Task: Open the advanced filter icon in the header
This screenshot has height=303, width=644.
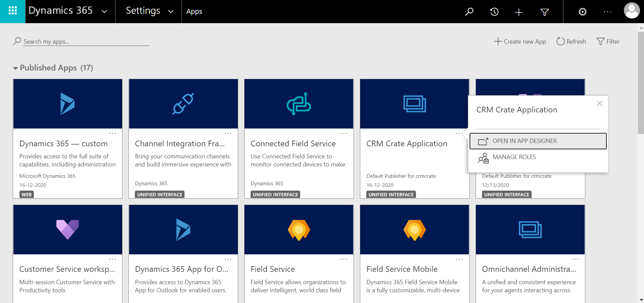Action: pyautogui.click(x=544, y=12)
